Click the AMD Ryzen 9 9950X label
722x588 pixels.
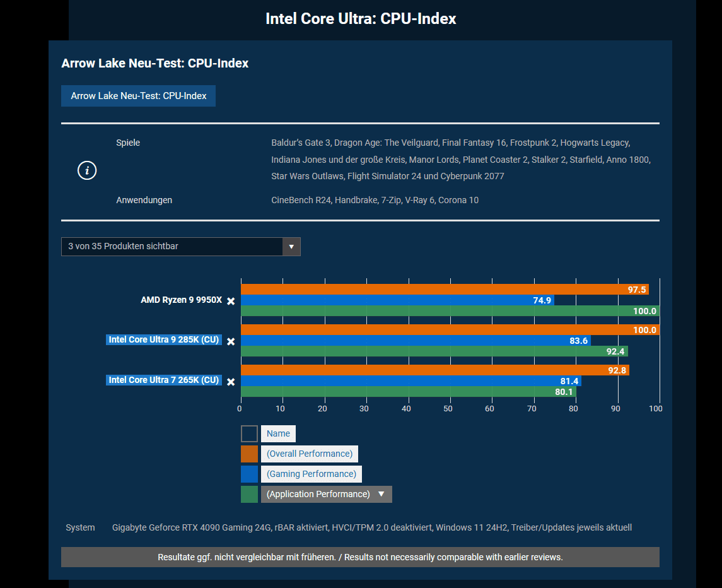coord(181,300)
